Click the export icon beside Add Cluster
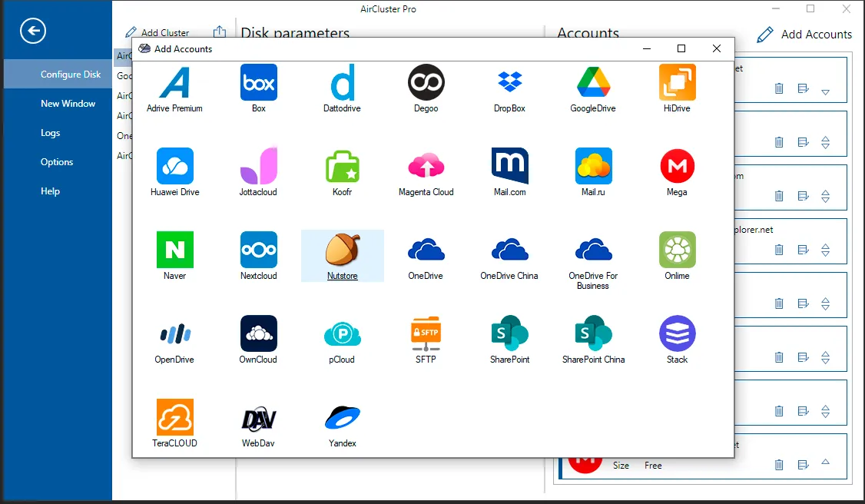The width and height of the screenshot is (865, 504). (220, 32)
